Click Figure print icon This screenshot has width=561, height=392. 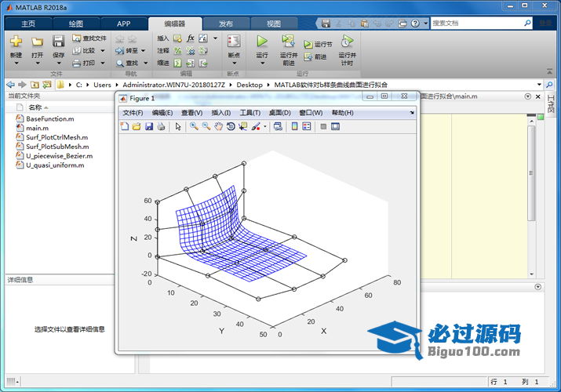tap(161, 126)
